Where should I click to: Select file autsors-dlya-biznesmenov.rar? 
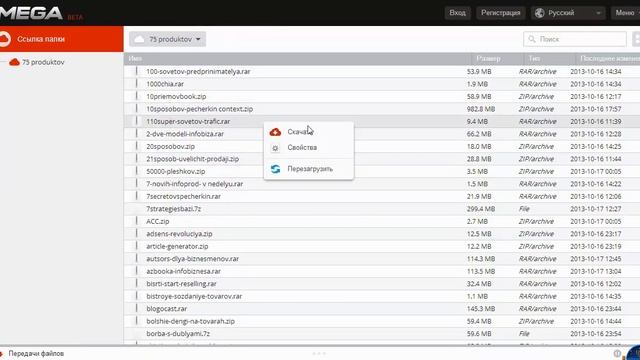coord(193,259)
